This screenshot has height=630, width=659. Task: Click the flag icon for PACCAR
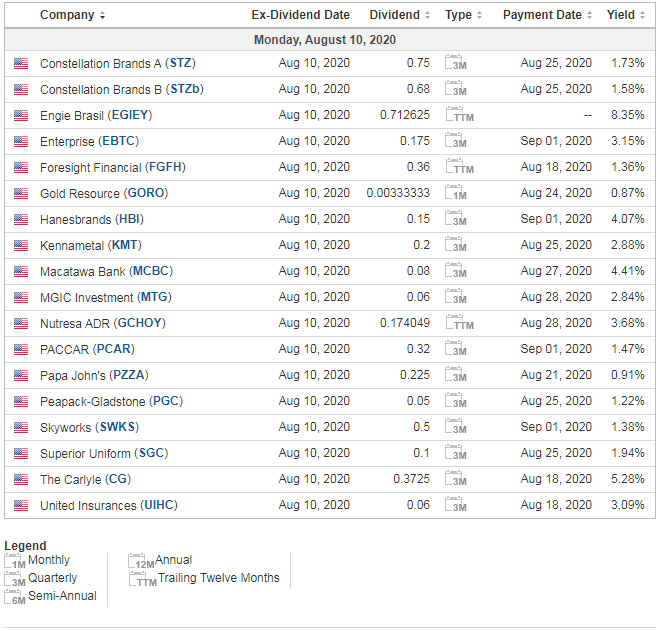coord(21,350)
